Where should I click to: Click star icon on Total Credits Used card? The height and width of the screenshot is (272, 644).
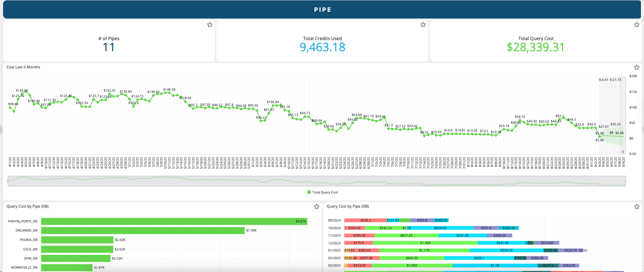423,25
